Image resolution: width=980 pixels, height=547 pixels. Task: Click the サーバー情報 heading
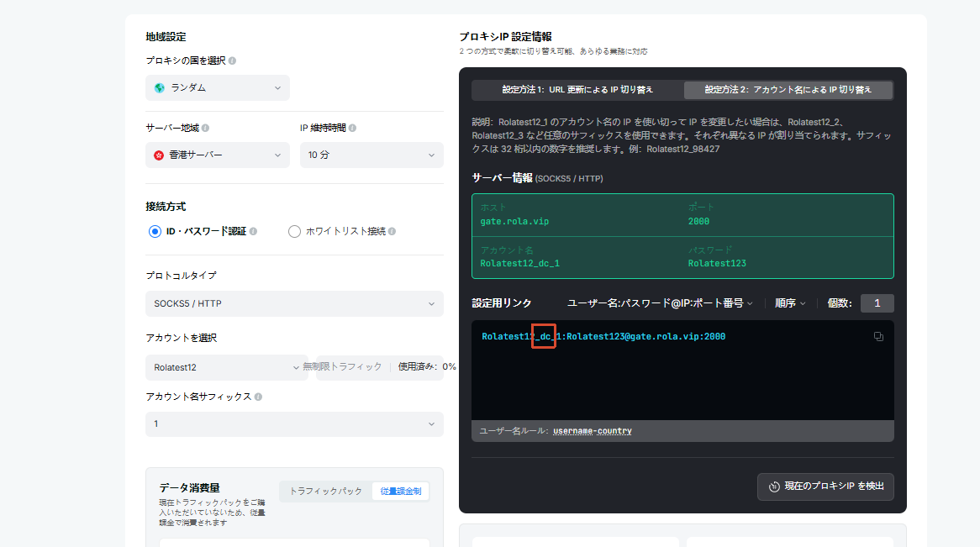(502, 178)
